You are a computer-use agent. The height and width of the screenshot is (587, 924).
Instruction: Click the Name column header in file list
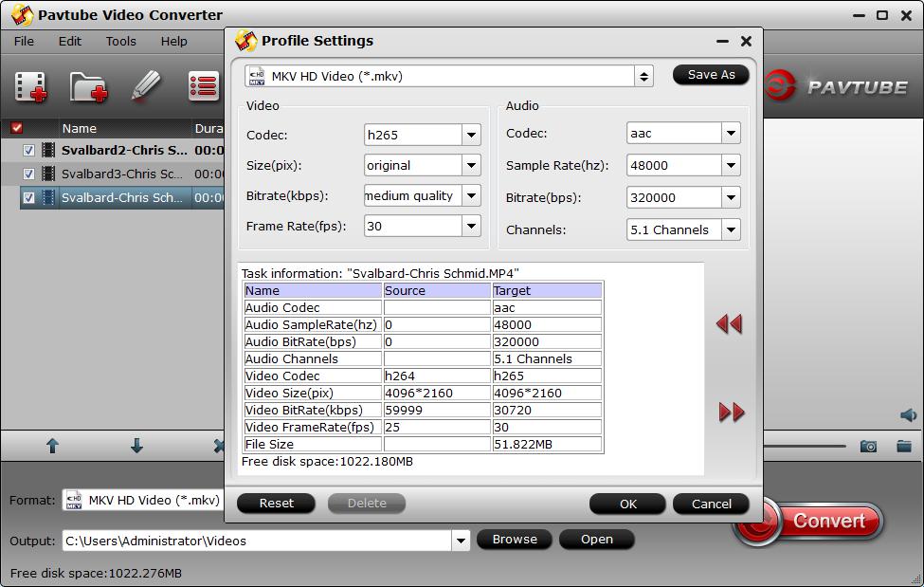[79, 128]
